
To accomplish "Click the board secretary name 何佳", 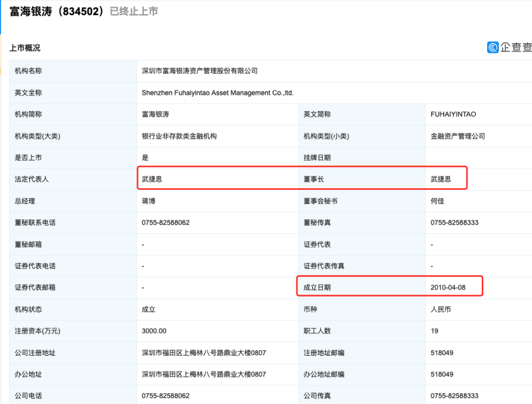I will 437,201.
